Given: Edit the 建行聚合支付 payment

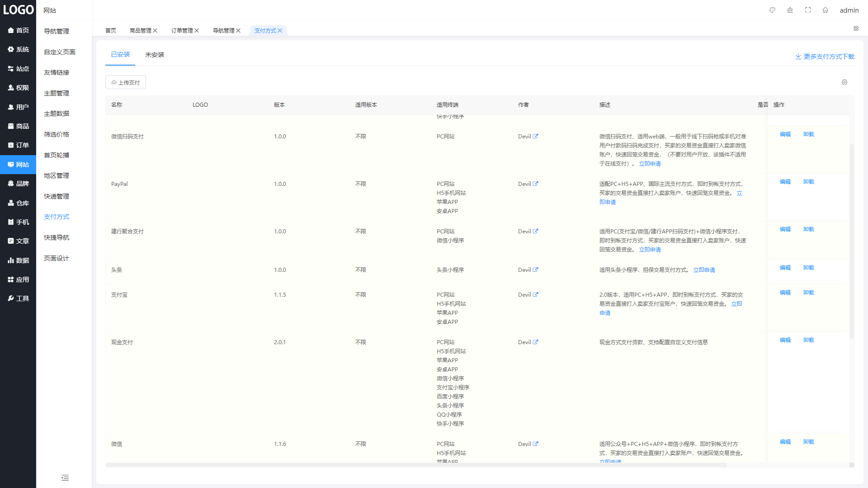Looking at the screenshot, I should [x=785, y=229].
